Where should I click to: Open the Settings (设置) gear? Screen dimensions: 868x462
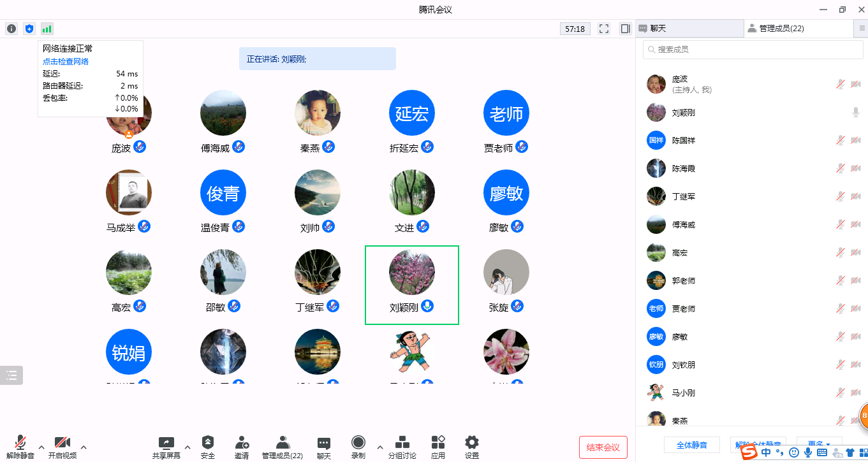tap(472, 447)
